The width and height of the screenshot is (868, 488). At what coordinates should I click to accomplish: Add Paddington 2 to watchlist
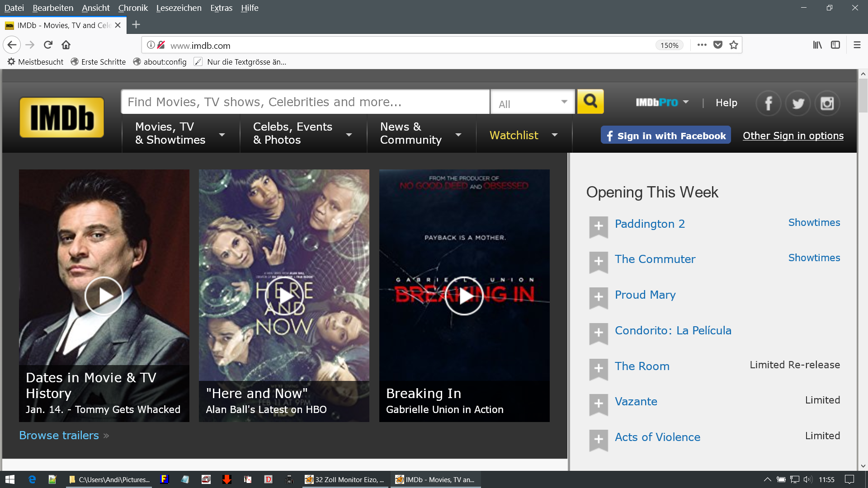(598, 226)
